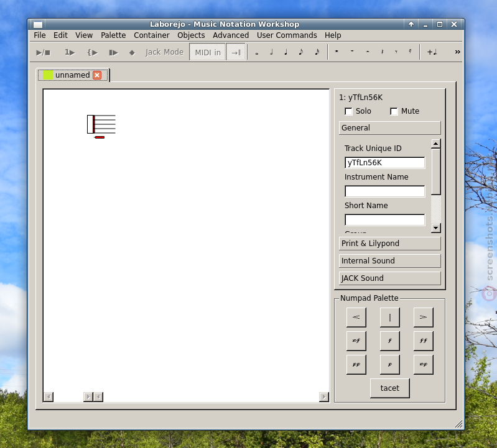497x448 pixels.
Task: Collapse the General section
Action: pyautogui.click(x=390, y=128)
